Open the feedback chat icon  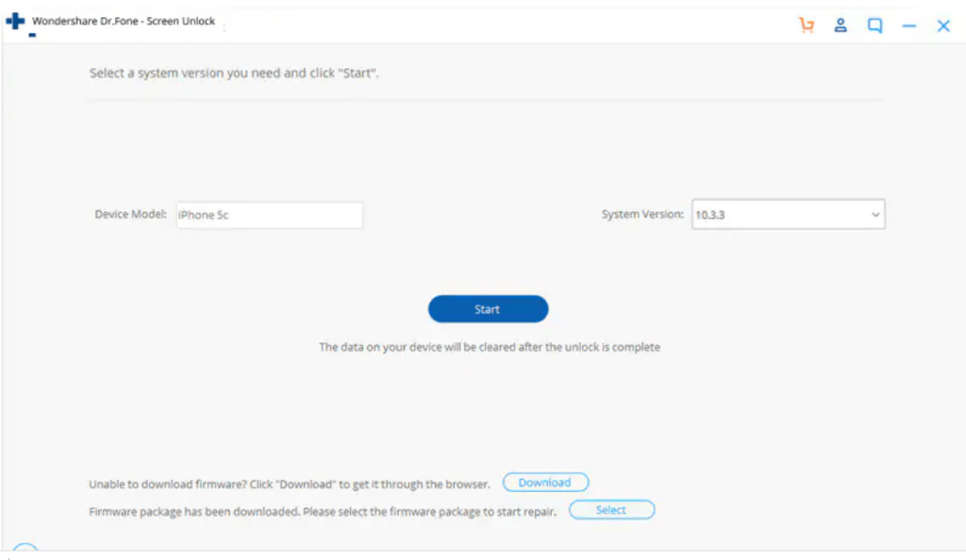click(875, 25)
